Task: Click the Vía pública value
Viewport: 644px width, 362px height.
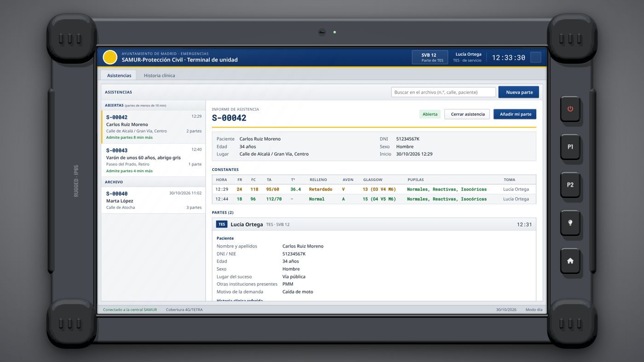Action: (294, 277)
